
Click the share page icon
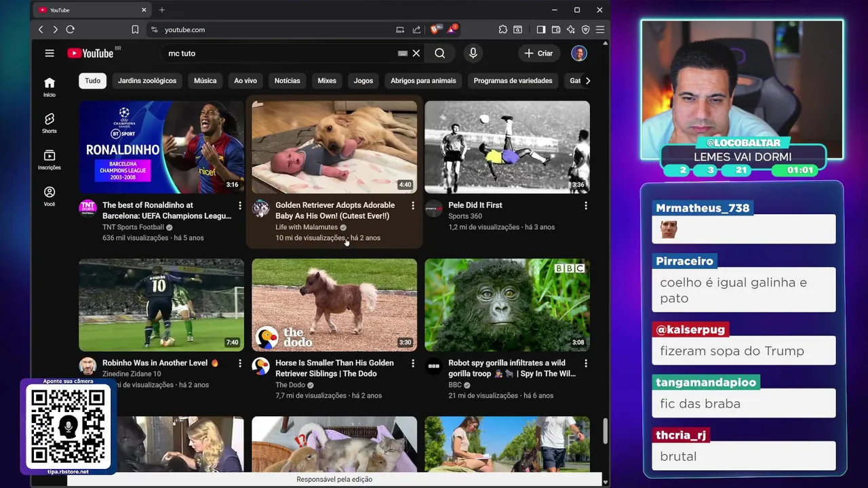[416, 29]
